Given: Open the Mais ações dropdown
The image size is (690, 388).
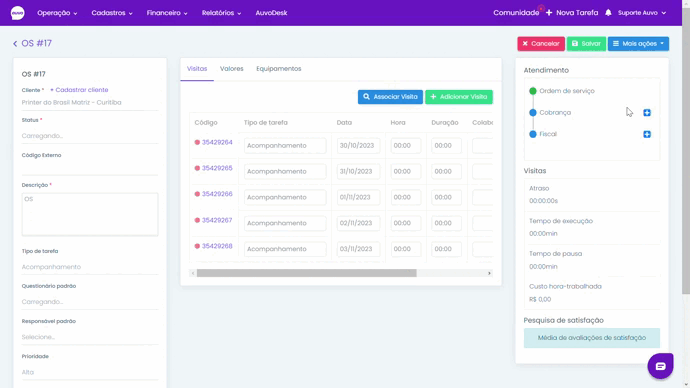Looking at the screenshot, I should point(638,44).
